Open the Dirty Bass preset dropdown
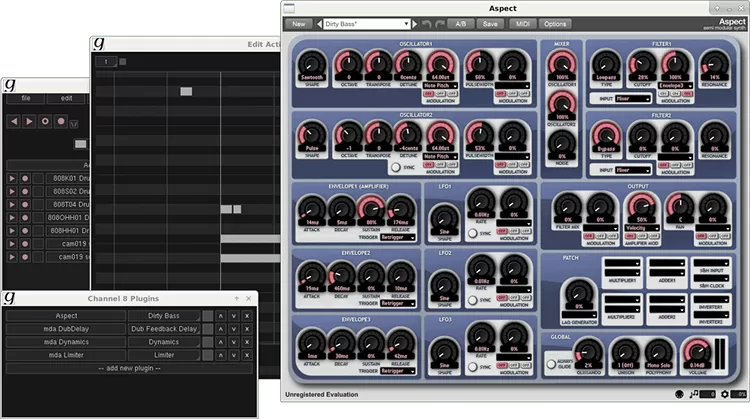This screenshot has width=750, height=419. click(366, 24)
